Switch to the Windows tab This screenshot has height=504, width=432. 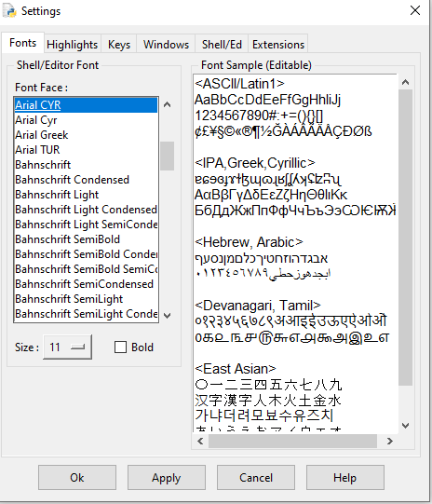pos(166,45)
